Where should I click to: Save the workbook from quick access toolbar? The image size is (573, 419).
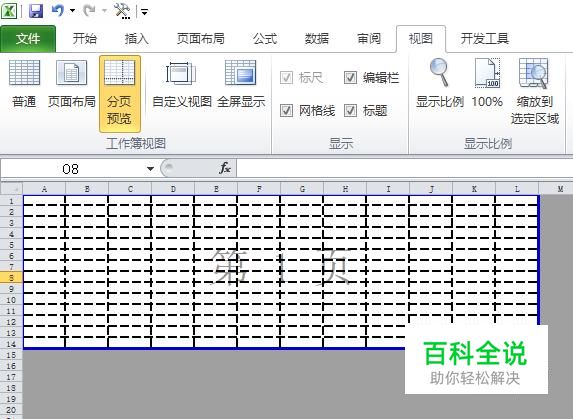tap(36, 11)
